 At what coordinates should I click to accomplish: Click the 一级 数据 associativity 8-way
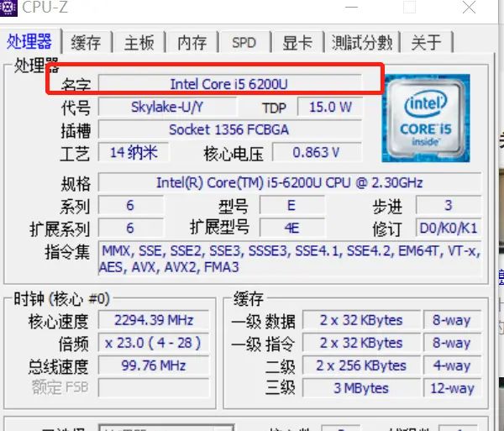(452, 320)
